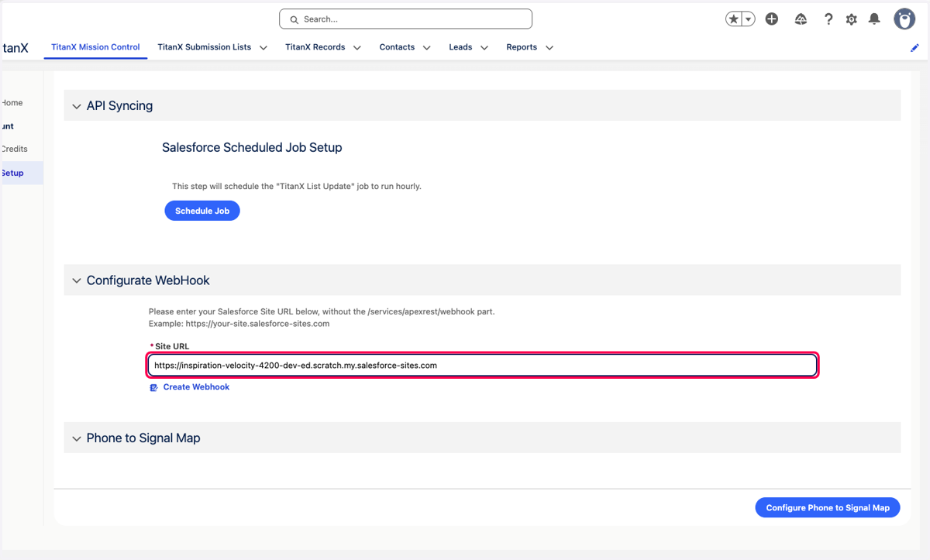930x560 pixels.
Task: Focus the global Search field
Action: pos(405,19)
